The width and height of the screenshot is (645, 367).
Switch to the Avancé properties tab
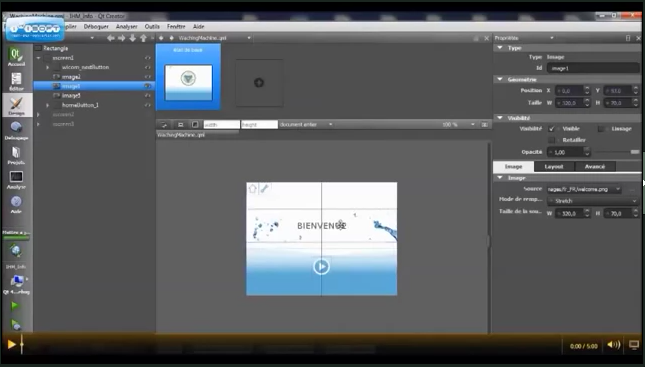(595, 167)
